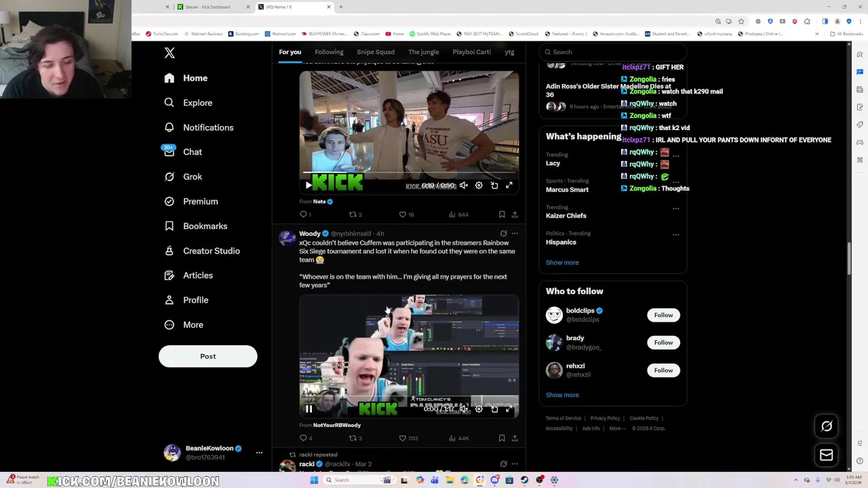Open the Messages floating button
This screenshot has width=868, height=488.
[827, 455]
